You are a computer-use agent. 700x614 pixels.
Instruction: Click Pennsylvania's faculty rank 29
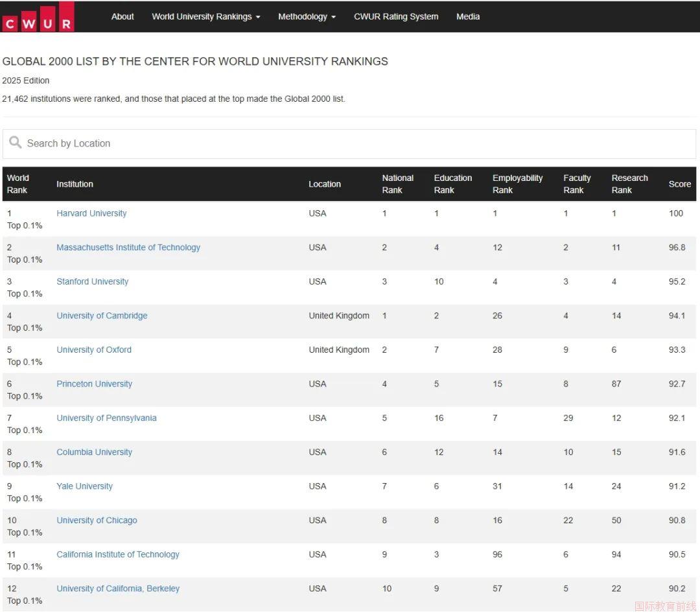(x=568, y=418)
